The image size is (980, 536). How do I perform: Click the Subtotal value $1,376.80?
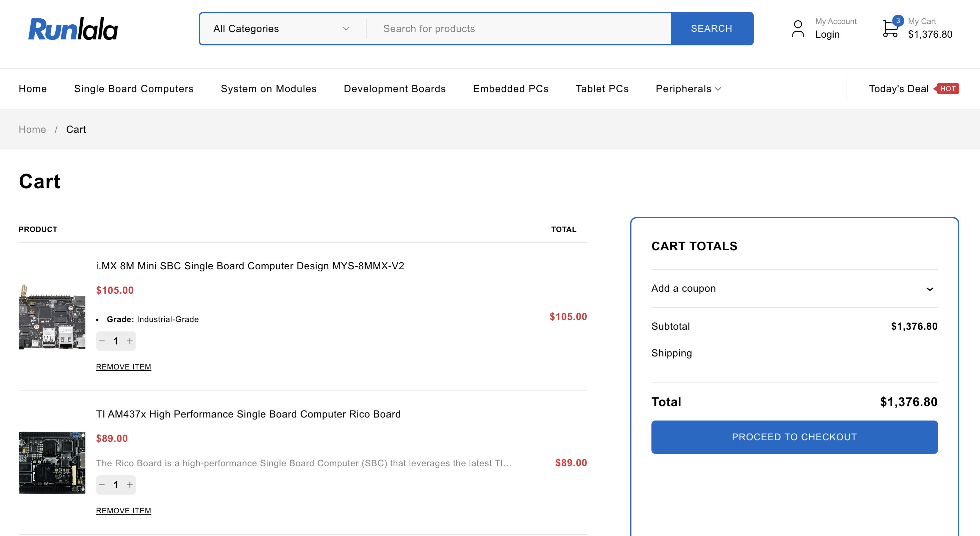pyautogui.click(x=914, y=326)
